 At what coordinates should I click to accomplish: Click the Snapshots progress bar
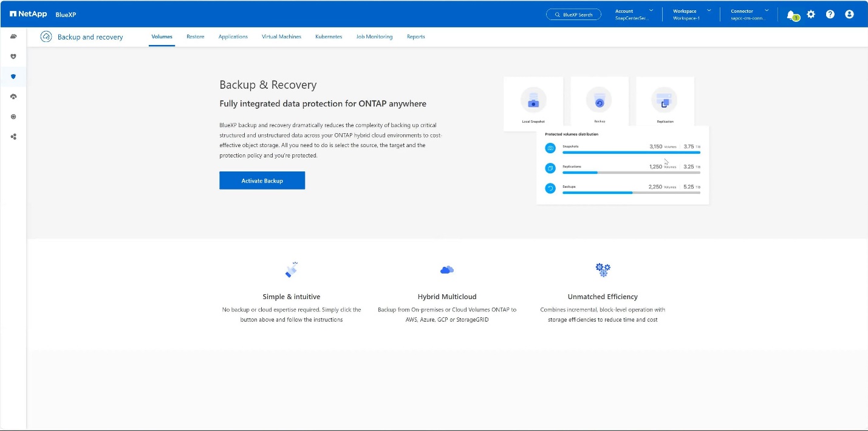pyautogui.click(x=631, y=153)
